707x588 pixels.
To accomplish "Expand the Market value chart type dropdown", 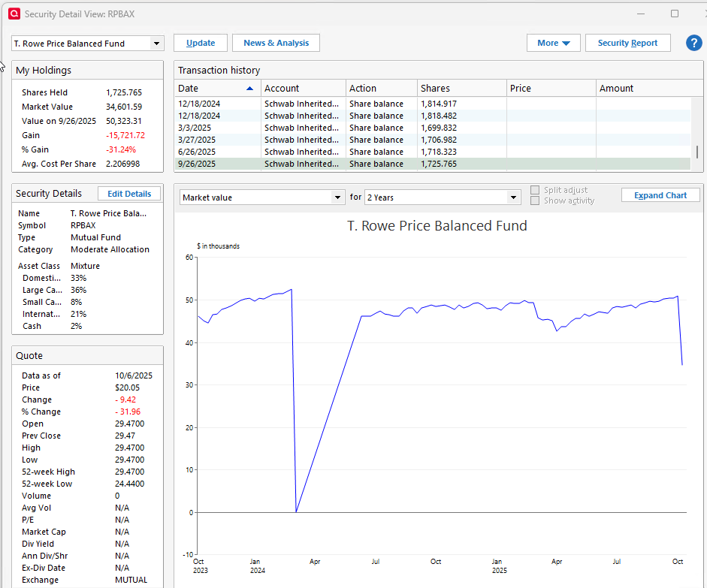I will tap(337, 198).
